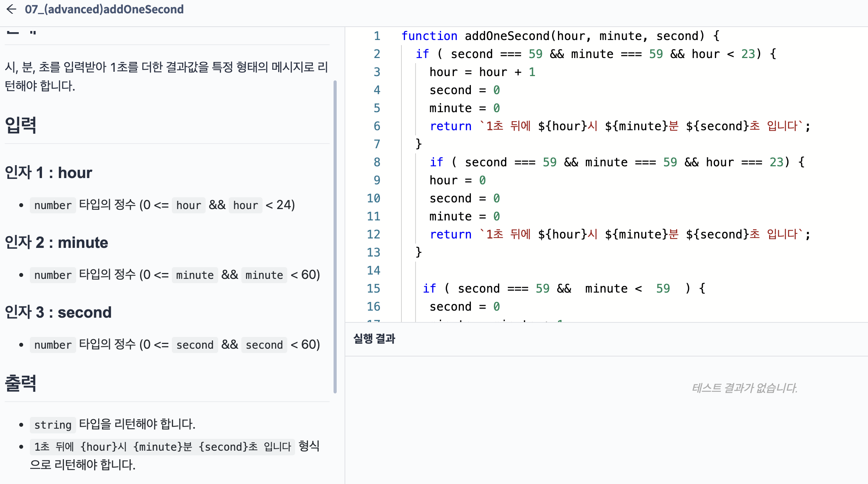
Task: Place cursor on function addOneSecond declaration
Action: 506,36
